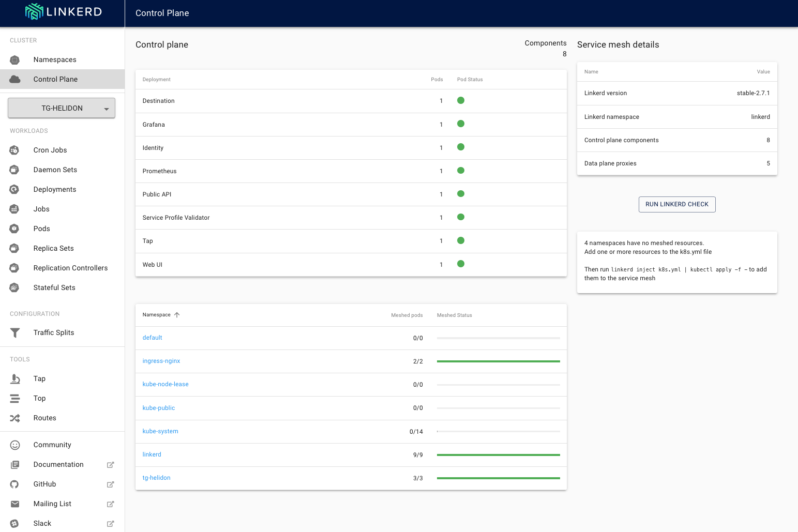Click external-link icon beside Mailing List
Image resolution: width=798 pixels, height=532 pixels.
click(x=110, y=504)
